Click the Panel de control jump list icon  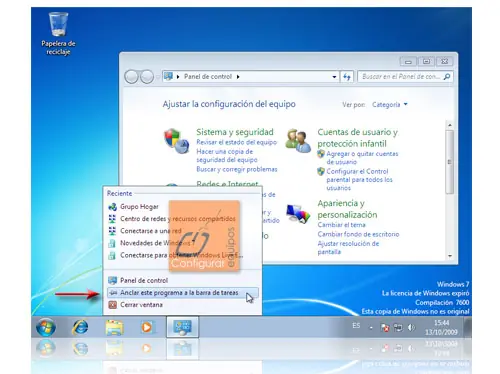113,280
